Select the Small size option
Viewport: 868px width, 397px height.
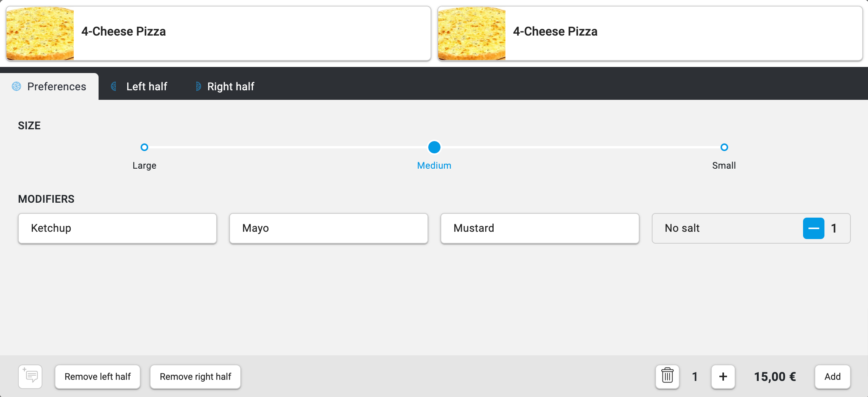tap(724, 147)
